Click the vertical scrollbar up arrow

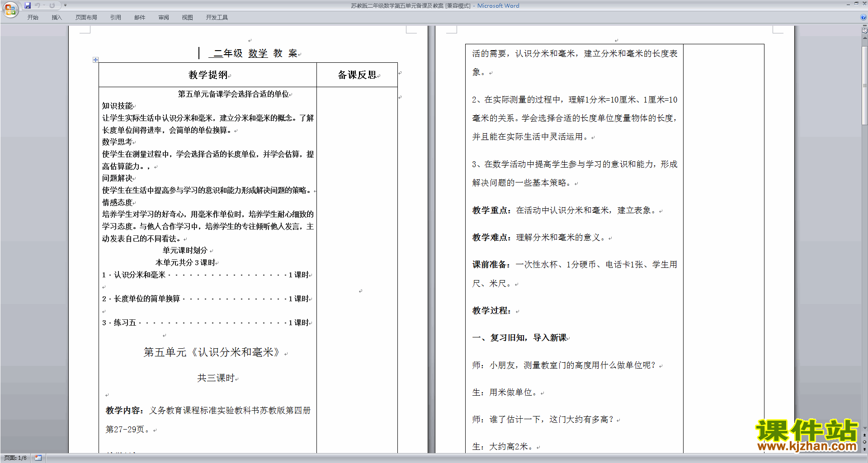pyautogui.click(x=864, y=38)
